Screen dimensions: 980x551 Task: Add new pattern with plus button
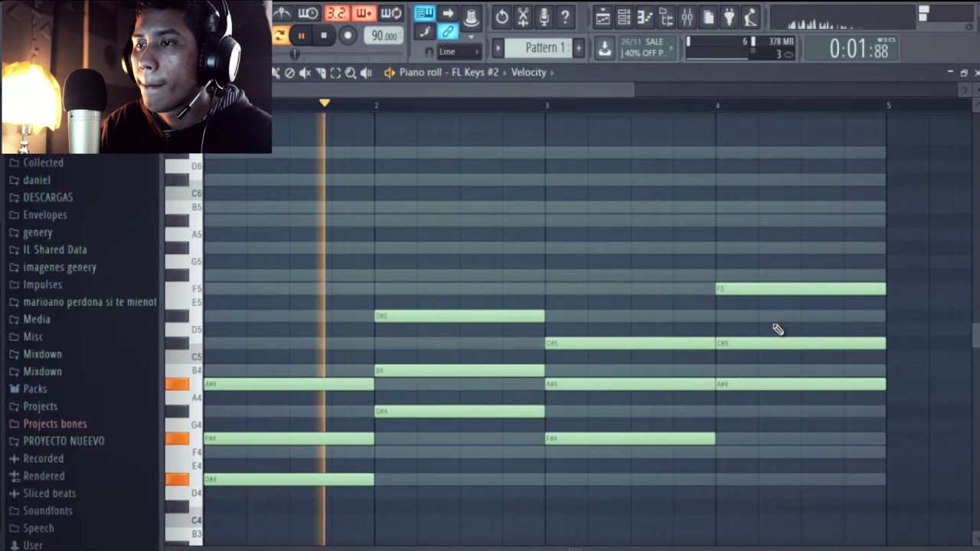click(578, 48)
